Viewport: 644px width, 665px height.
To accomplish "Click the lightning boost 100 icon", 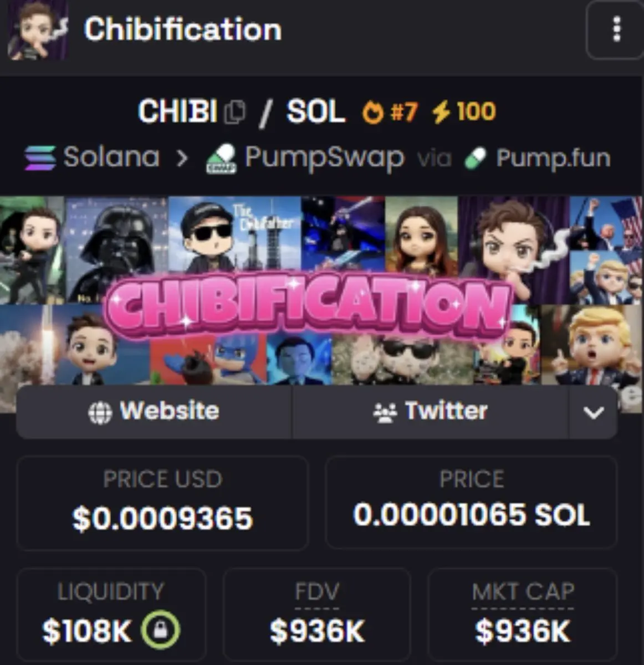I will pyautogui.click(x=441, y=112).
